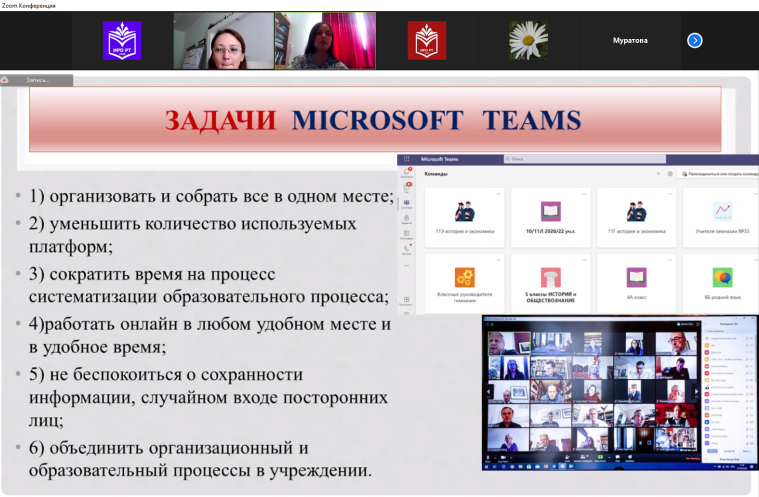759x497 pixels.
Task: Open 5 классы ИСТОРИЯ и ОБЩЕСТВОЗНАНИЕ team
Action: pyautogui.click(x=550, y=284)
